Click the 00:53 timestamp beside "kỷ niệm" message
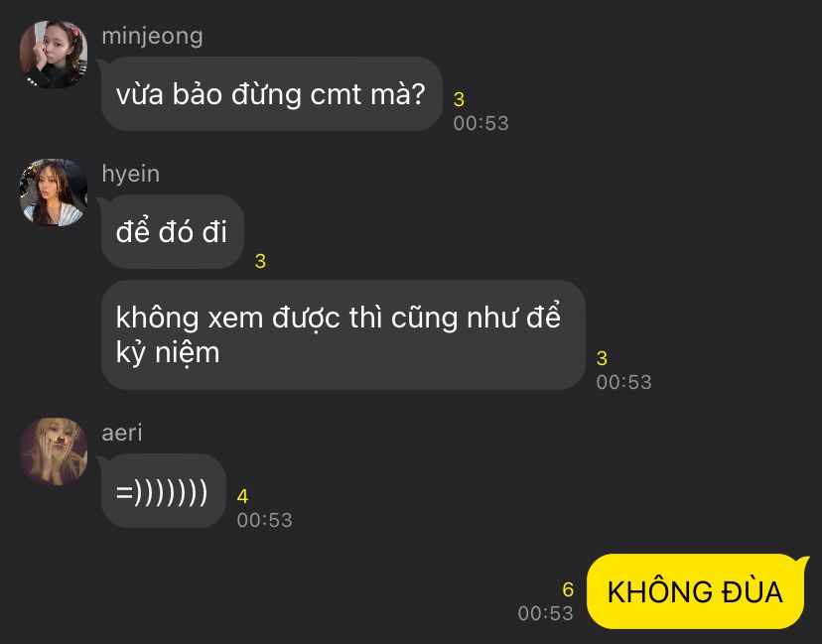 tap(623, 382)
